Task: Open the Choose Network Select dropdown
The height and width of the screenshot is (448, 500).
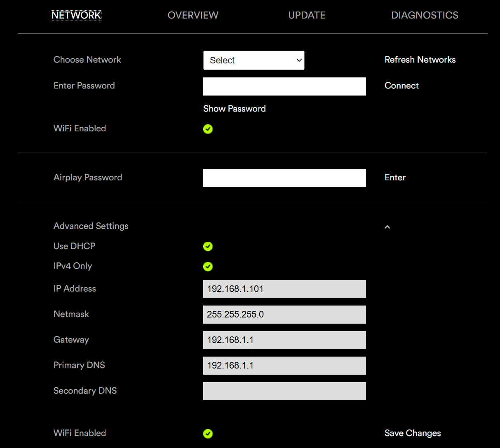Action: (x=254, y=61)
